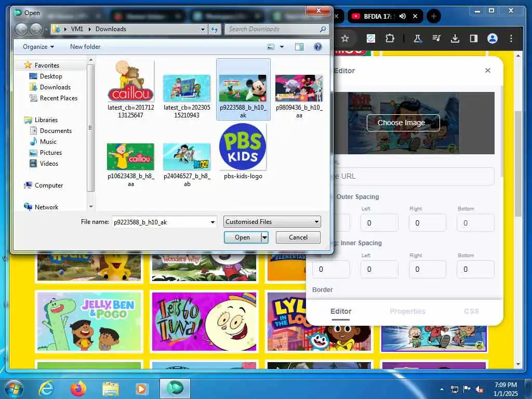Open Downloads in navigation pane
Viewport: 532px width, 399px height.
[55, 87]
